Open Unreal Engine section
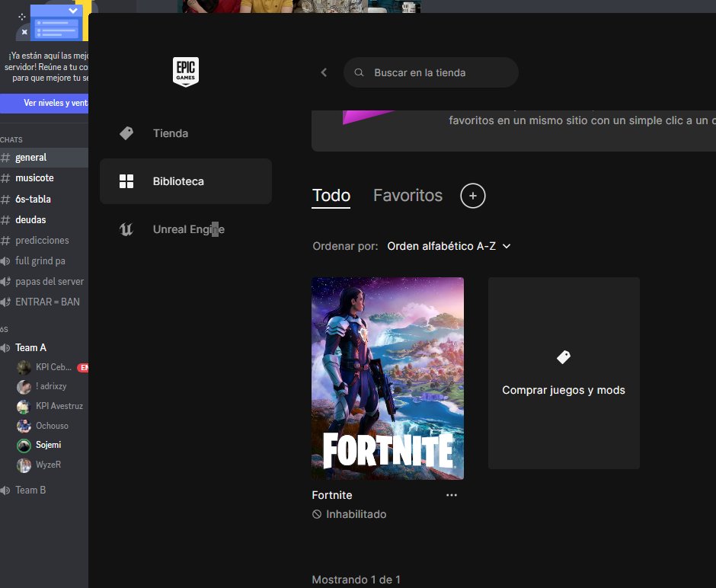Screen dimensions: 716x588 [185, 229]
